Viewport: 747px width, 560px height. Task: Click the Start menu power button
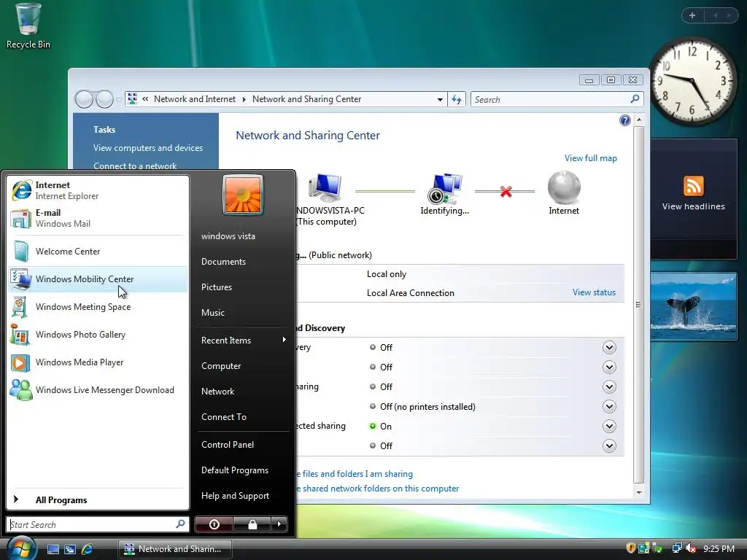pos(214,524)
